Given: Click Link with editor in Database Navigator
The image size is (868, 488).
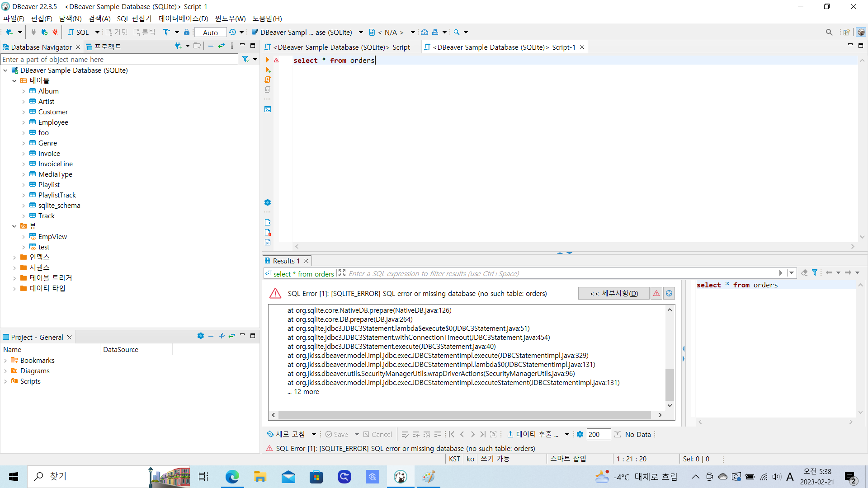Looking at the screenshot, I should click(222, 46).
